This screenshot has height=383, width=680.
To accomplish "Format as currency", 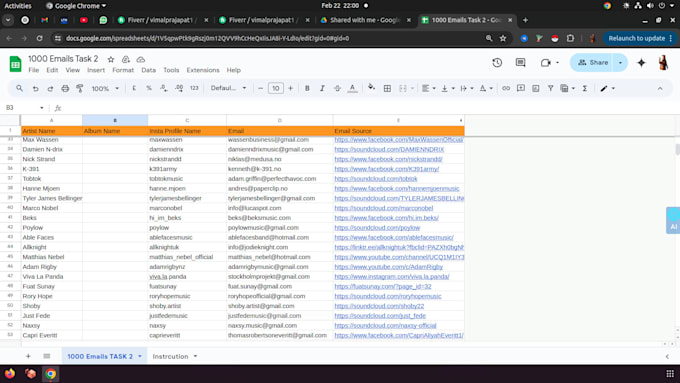I will pos(134,88).
